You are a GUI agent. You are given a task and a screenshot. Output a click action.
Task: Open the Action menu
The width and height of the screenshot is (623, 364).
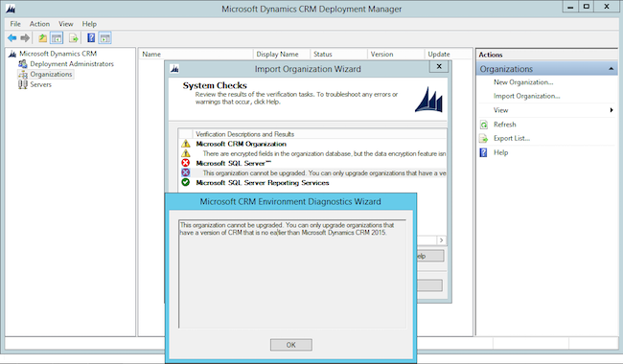tap(39, 24)
